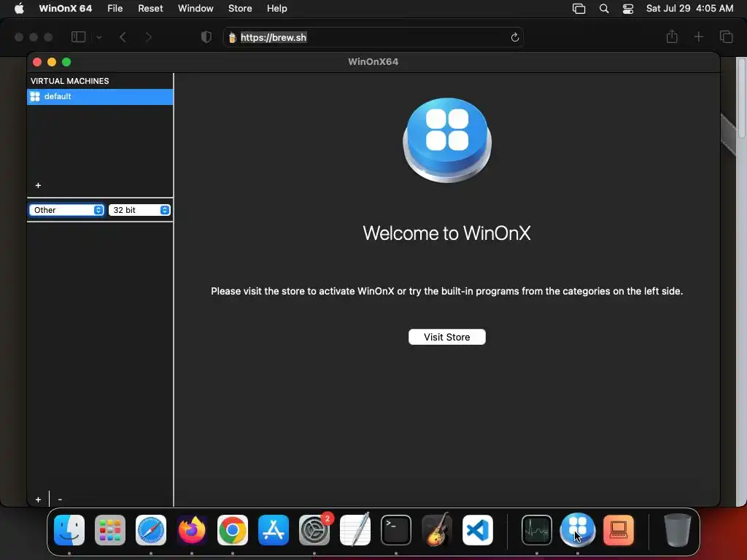Open the Help menu
Image resolution: width=747 pixels, height=560 pixels.
pyautogui.click(x=276, y=9)
